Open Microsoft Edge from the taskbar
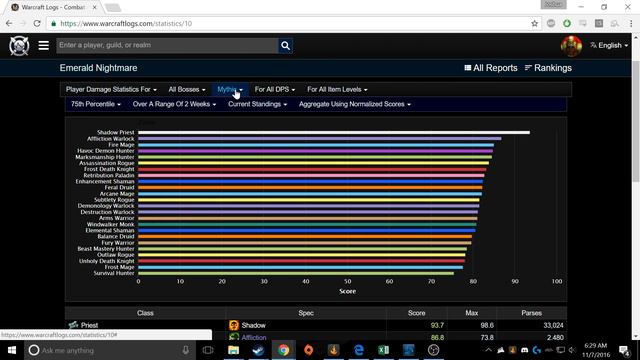 click(x=358, y=350)
